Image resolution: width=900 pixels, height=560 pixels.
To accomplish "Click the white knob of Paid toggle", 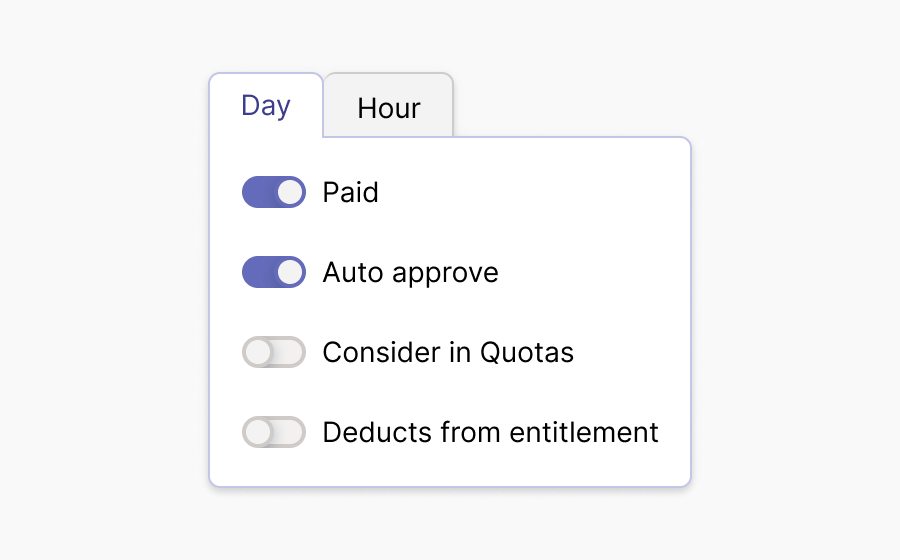I will [x=290, y=192].
